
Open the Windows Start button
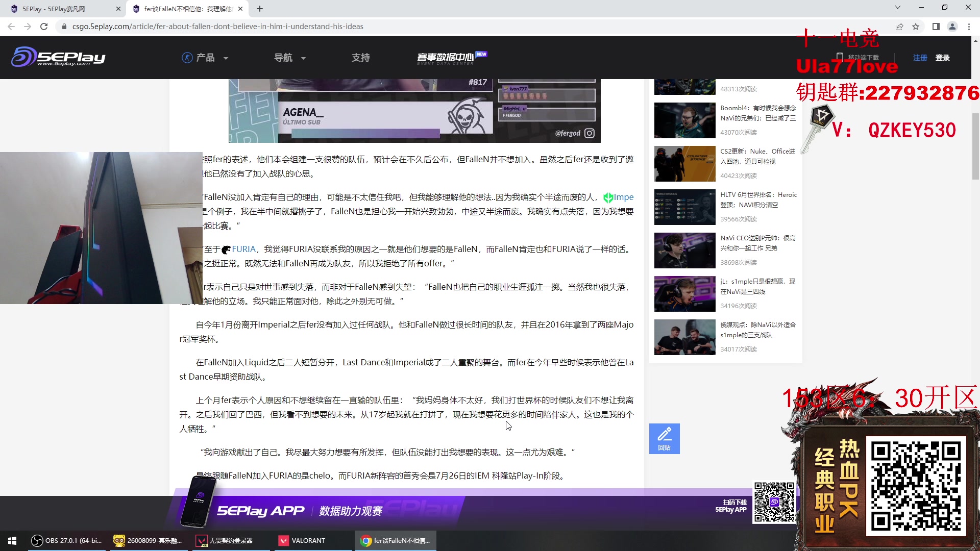coord(12,540)
